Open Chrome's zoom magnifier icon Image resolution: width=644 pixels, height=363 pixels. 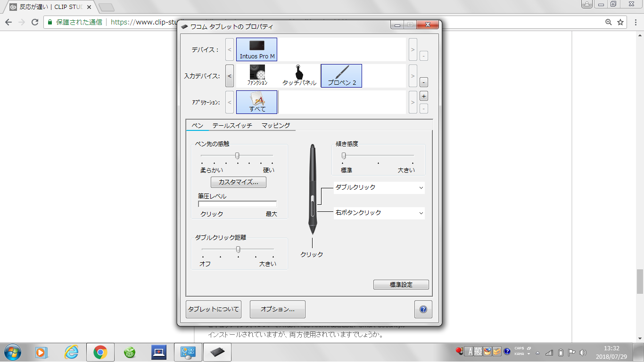(x=609, y=22)
